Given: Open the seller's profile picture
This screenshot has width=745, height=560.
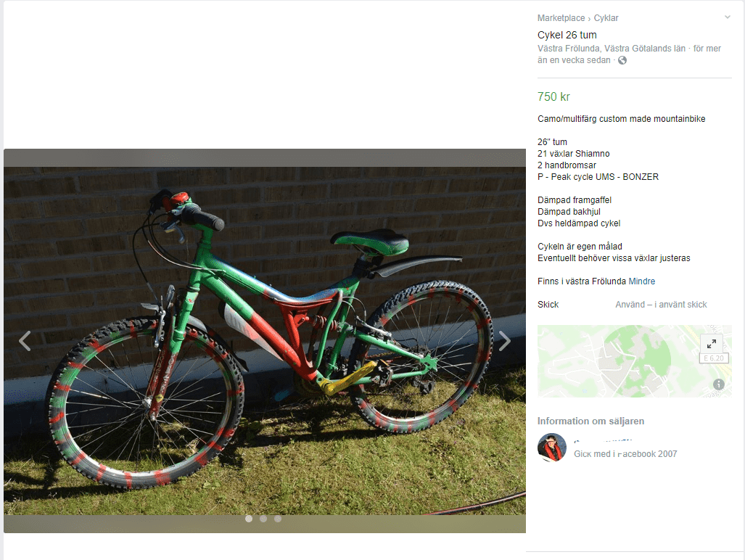Looking at the screenshot, I should tap(551, 448).
